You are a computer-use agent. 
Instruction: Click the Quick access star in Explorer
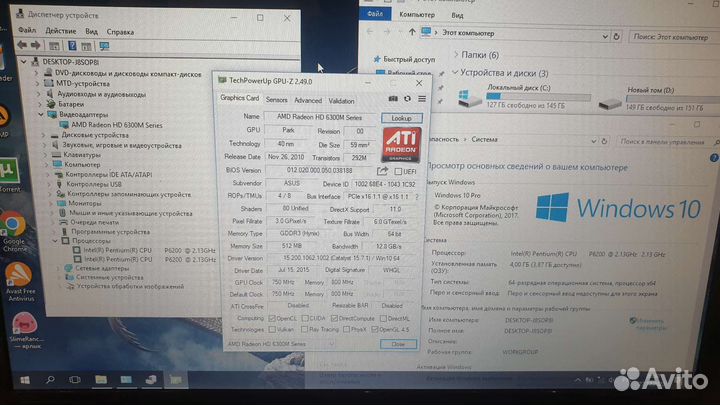[x=377, y=59]
